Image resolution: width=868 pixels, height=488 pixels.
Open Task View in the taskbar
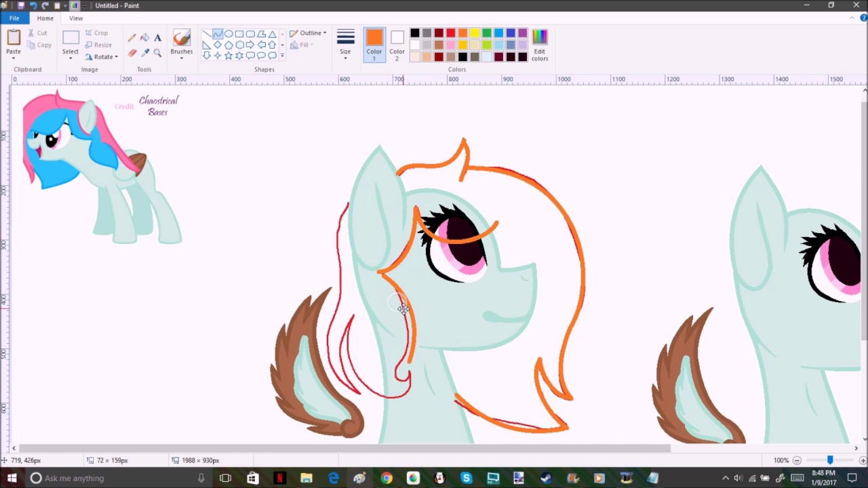coord(225,478)
